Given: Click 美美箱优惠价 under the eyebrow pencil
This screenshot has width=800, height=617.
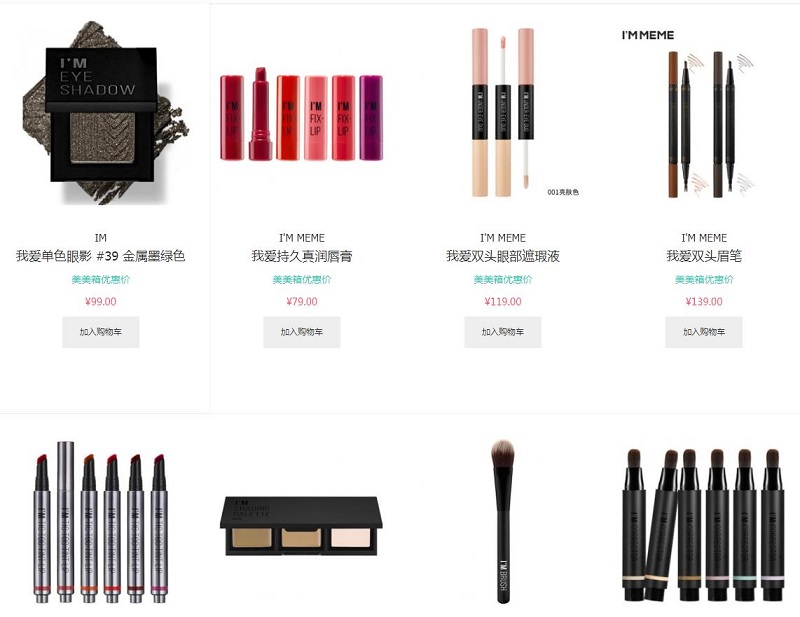Looking at the screenshot, I should (x=704, y=280).
